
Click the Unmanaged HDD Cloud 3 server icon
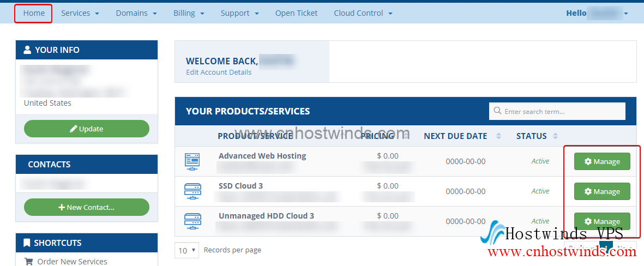pos(192,221)
